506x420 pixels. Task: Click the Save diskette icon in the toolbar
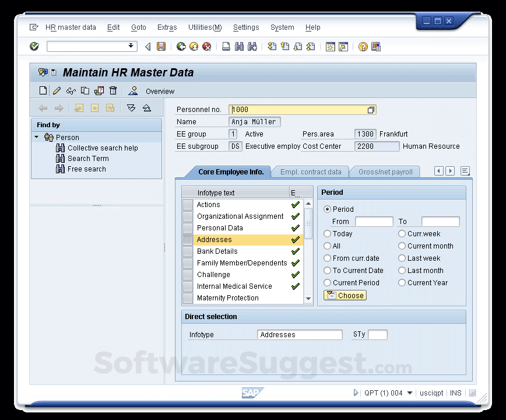coord(161,47)
